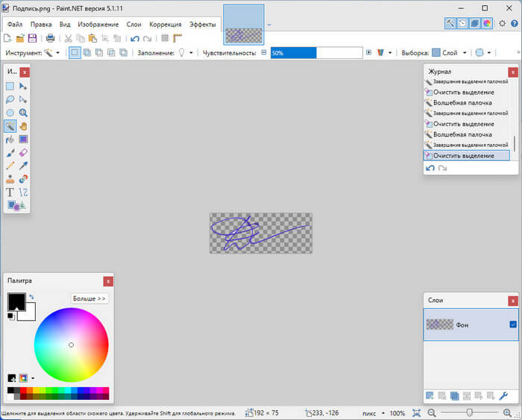Adjust the Чувствительность 50% tolerance slider
522x420 pixels.
coord(317,53)
